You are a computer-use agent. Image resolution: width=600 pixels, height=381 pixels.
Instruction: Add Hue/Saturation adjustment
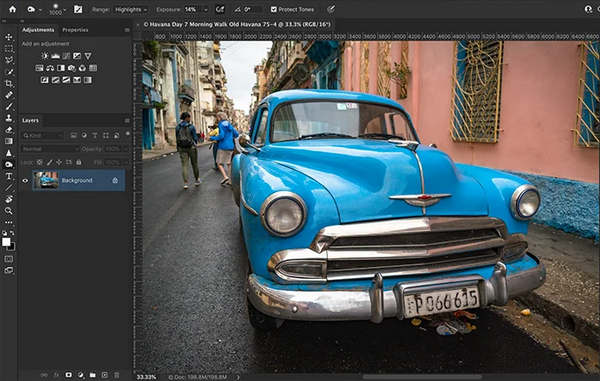tap(39, 68)
